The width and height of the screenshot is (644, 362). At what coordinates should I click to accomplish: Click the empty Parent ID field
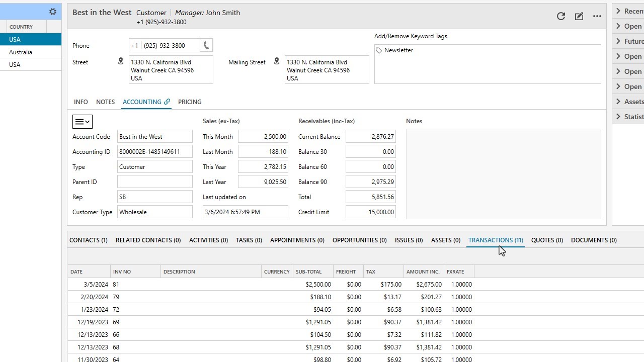point(155,182)
